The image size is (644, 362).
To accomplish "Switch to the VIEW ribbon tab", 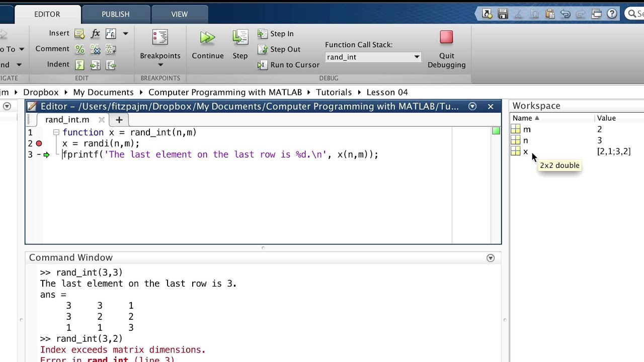I will coord(180,14).
